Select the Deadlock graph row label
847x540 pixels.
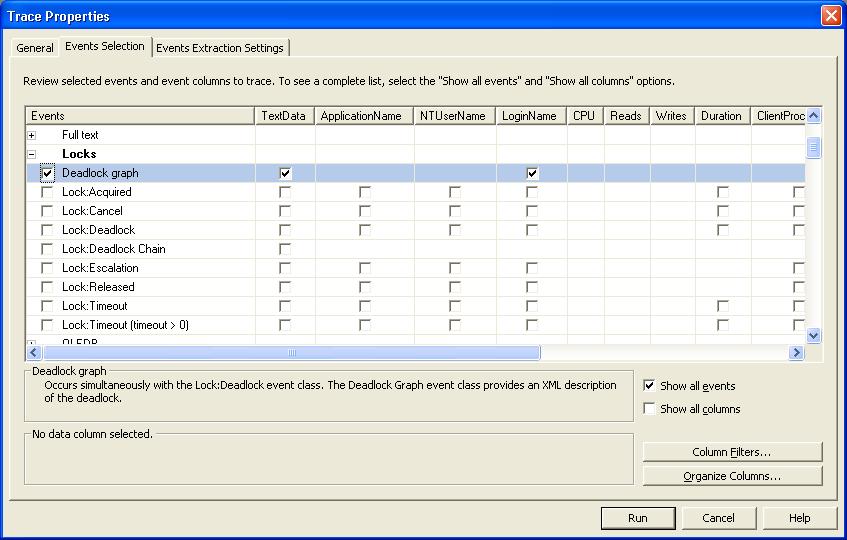pyautogui.click(x=100, y=173)
